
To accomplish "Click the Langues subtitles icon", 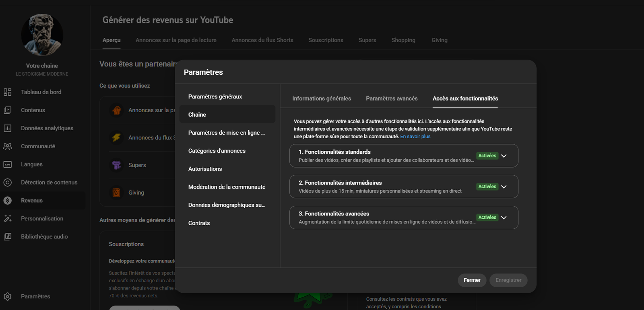I will tap(8, 164).
